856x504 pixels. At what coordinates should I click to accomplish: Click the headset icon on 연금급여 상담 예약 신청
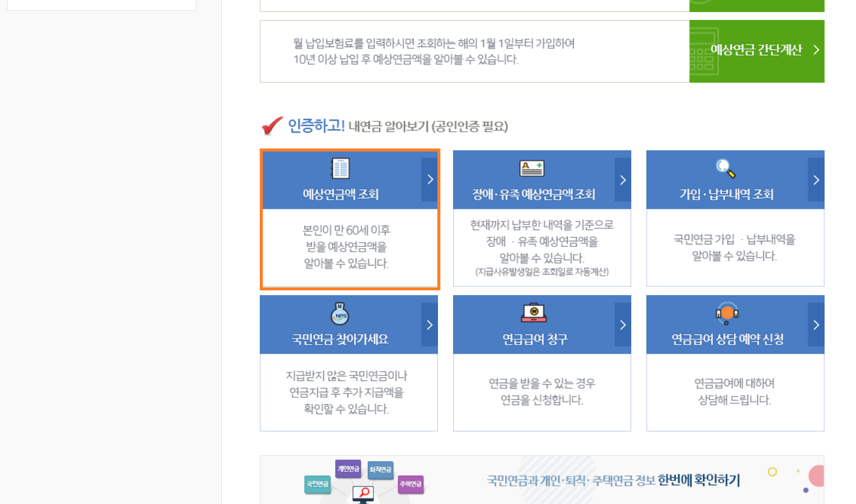[x=726, y=311]
